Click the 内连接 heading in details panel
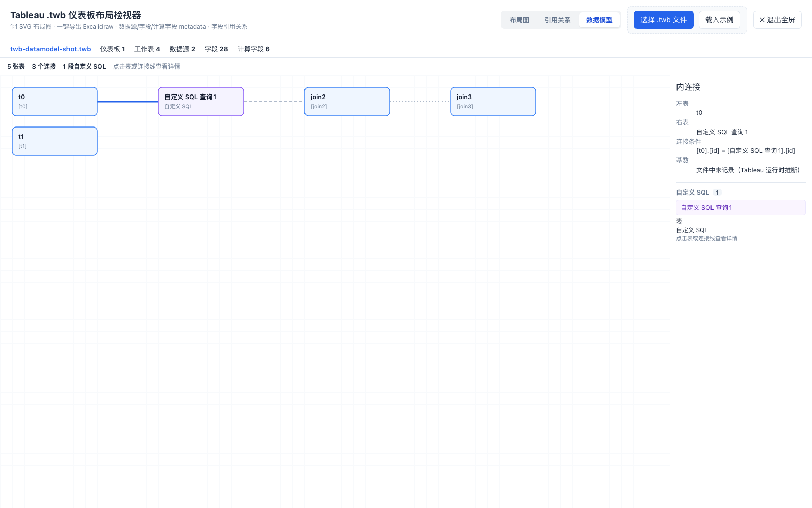This screenshot has width=812, height=508. point(688,87)
